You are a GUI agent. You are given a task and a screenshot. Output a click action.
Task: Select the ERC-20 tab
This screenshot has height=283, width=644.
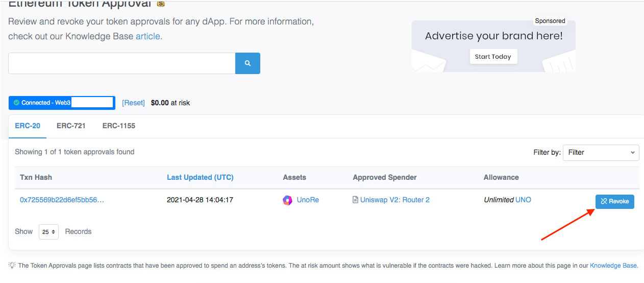(28, 126)
